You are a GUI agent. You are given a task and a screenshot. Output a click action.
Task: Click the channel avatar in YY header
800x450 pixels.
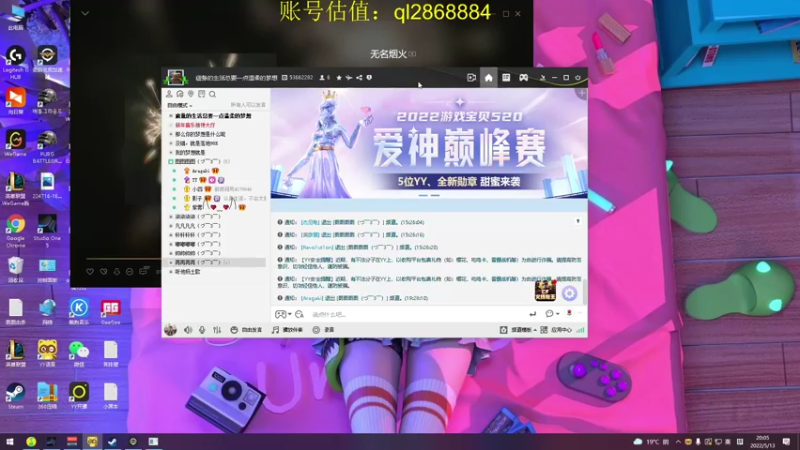[x=176, y=78]
